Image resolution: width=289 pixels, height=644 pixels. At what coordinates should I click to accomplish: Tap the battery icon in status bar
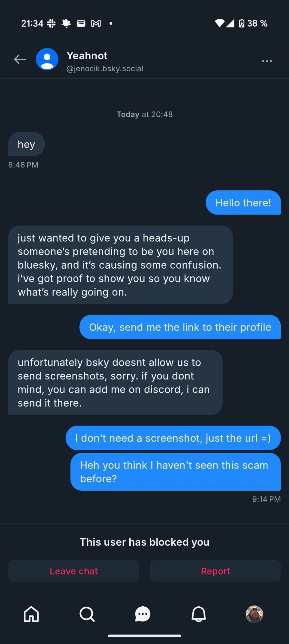(x=242, y=23)
